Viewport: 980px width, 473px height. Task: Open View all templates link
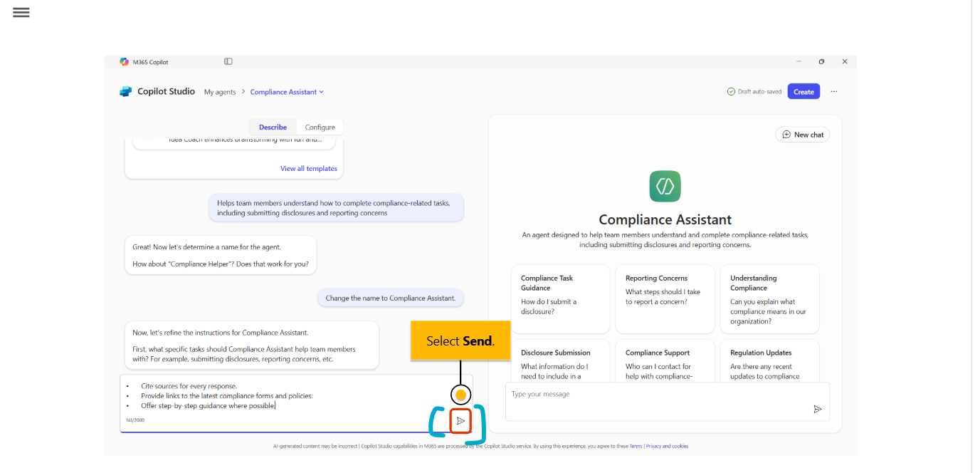click(309, 169)
